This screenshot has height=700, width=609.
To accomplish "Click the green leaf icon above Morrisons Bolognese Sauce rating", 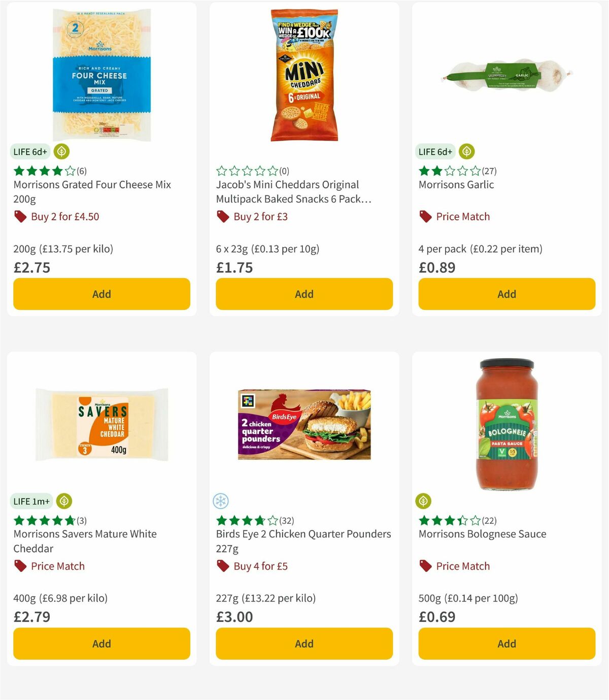I will tap(425, 501).
